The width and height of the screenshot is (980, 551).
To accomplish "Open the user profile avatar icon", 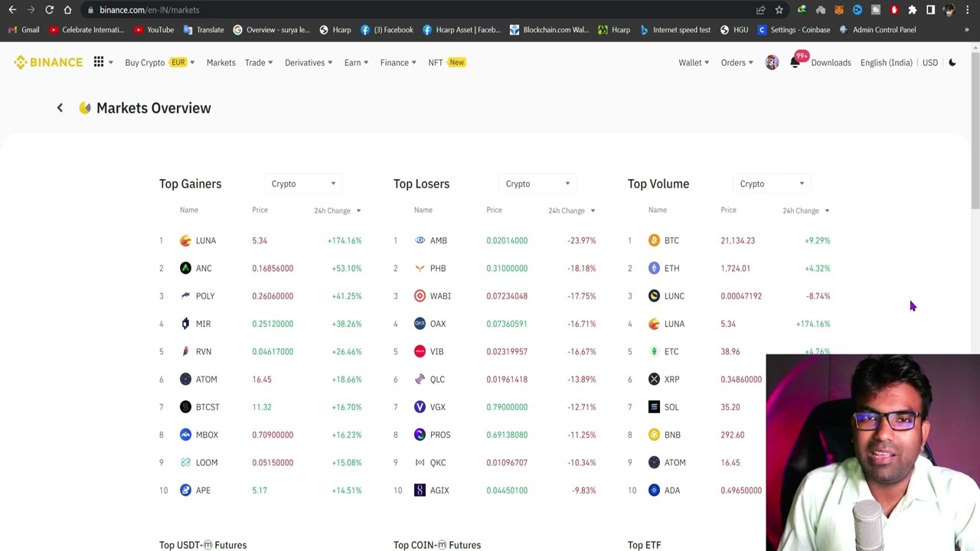I will [772, 63].
